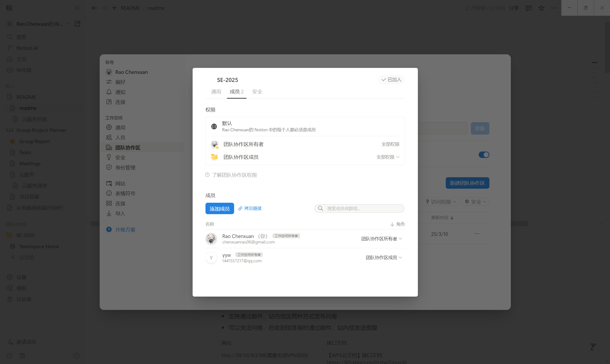Click the navigate back arrow
Screen dimensions: 610x364
[94, 8]
